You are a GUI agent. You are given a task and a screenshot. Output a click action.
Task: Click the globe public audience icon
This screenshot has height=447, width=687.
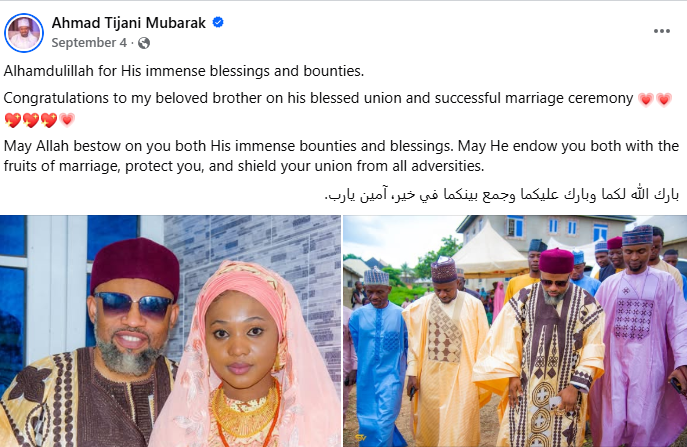(x=144, y=43)
